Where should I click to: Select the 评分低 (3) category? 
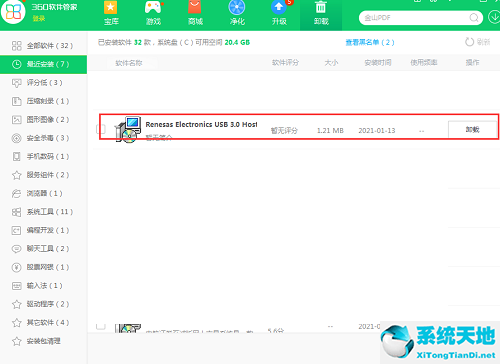[x=43, y=83]
